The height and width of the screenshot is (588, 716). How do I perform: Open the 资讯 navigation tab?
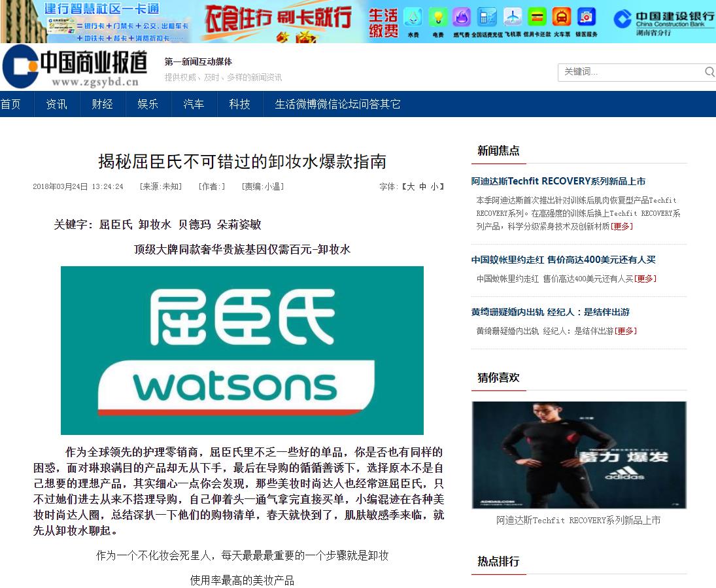click(x=57, y=104)
